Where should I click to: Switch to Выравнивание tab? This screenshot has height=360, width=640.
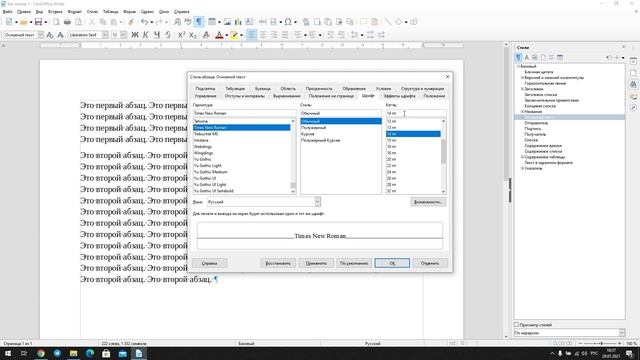pyautogui.click(x=287, y=96)
